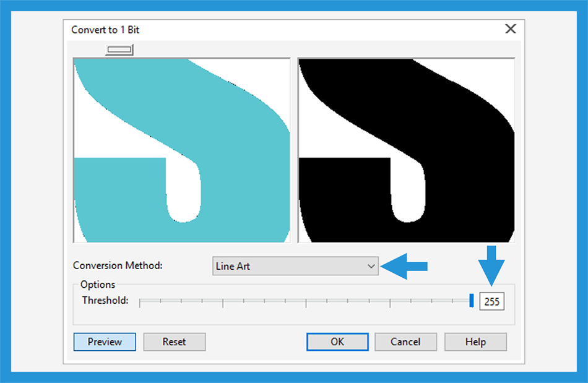Click the preview layout toggle icon
Screen dimensions: 588x383
click(119, 49)
